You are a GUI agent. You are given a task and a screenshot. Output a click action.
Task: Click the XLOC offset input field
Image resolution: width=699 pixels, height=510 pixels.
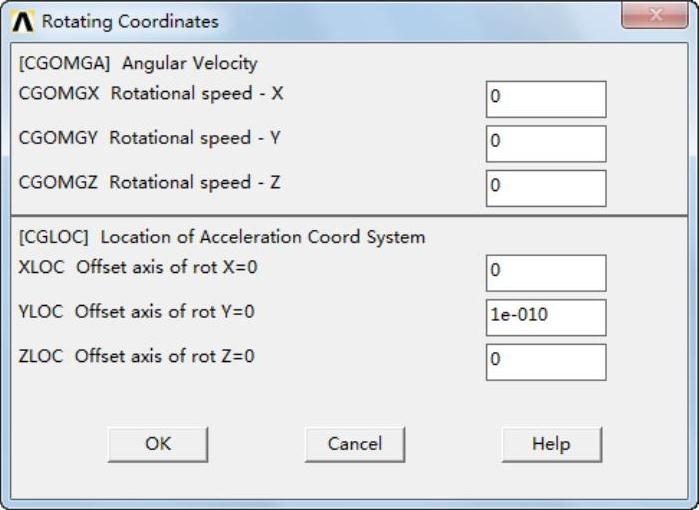point(546,273)
